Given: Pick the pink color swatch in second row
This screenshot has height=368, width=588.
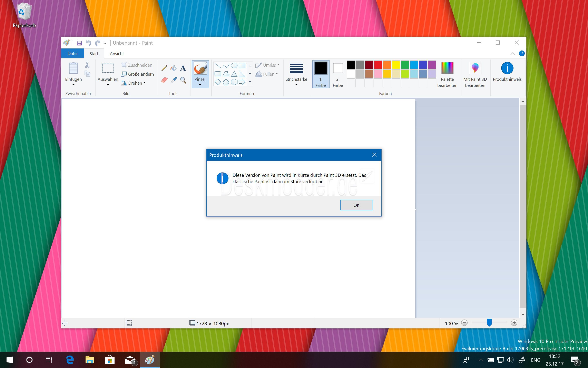Looking at the screenshot, I should [378, 74].
